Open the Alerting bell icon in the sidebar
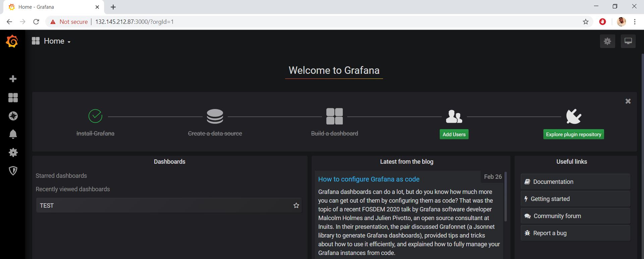The image size is (644, 259). point(13,134)
